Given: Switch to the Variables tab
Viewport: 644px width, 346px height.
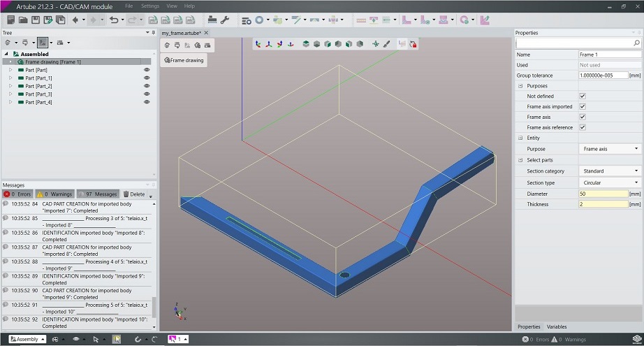Looking at the screenshot, I should pyautogui.click(x=557, y=326).
